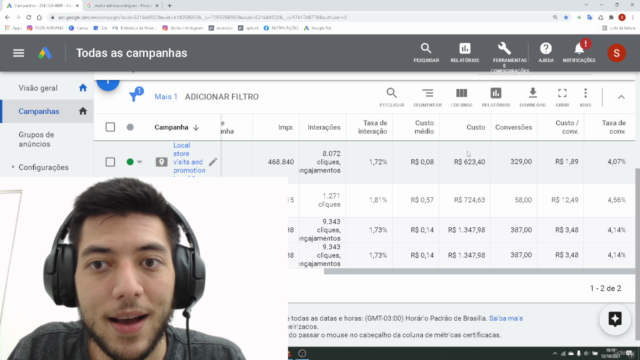Image resolution: width=640 pixels, height=360 pixels.
Task: Click the R$ 724,63 cost cell
Action: click(x=469, y=200)
